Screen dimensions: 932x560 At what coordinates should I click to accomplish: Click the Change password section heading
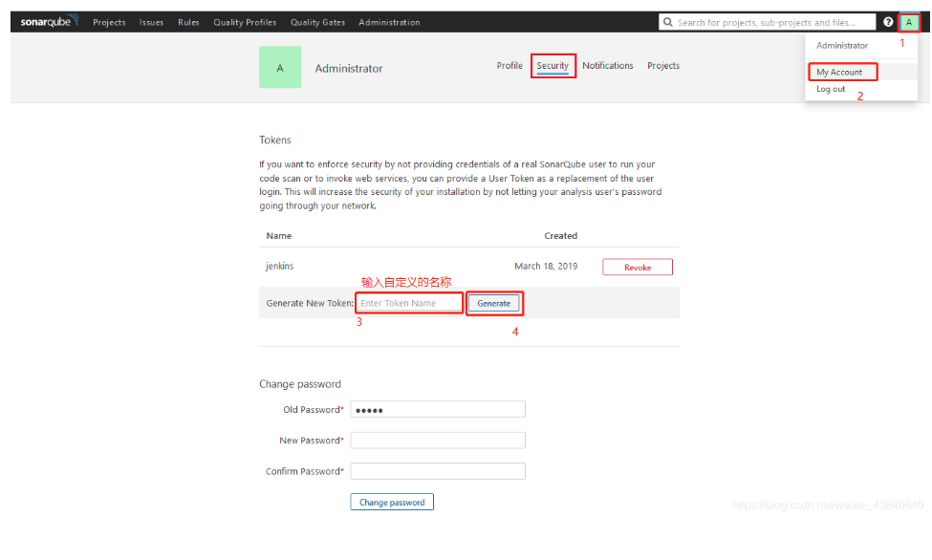pyautogui.click(x=300, y=384)
